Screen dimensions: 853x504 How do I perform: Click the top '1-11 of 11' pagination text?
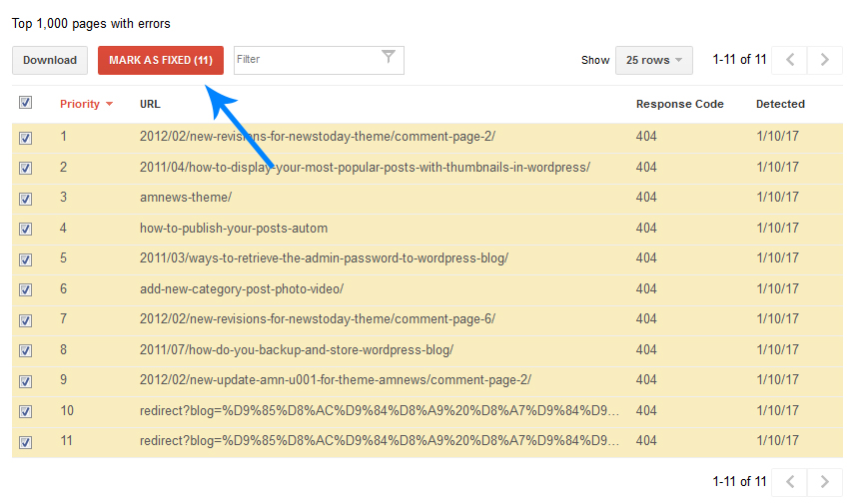click(739, 60)
